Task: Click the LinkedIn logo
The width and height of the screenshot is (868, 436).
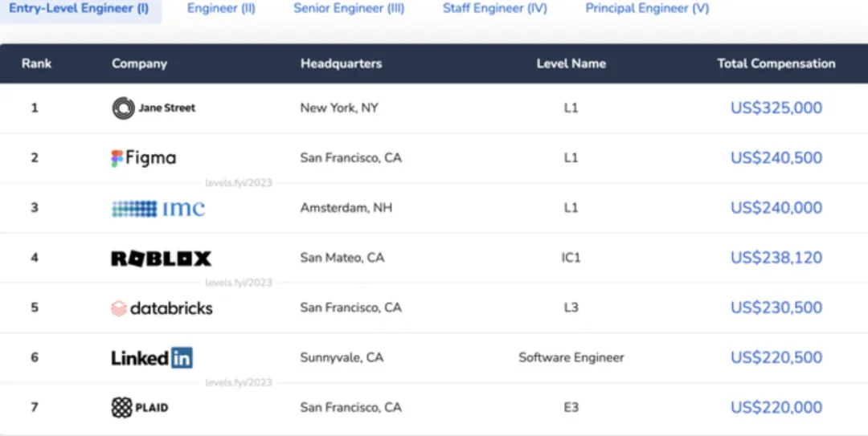Action: (x=152, y=358)
